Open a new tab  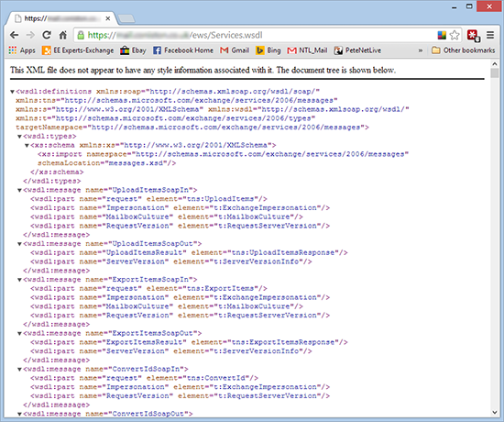[126, 18]
